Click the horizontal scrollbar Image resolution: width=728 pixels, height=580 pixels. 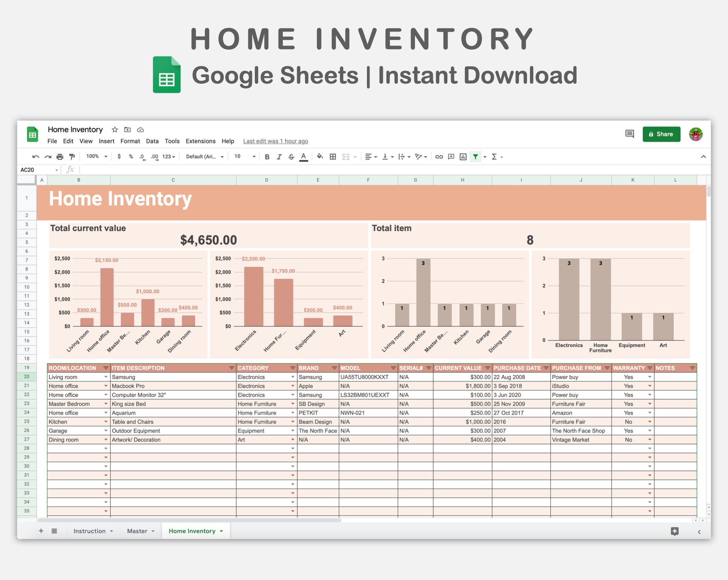[x=189, y=520]
